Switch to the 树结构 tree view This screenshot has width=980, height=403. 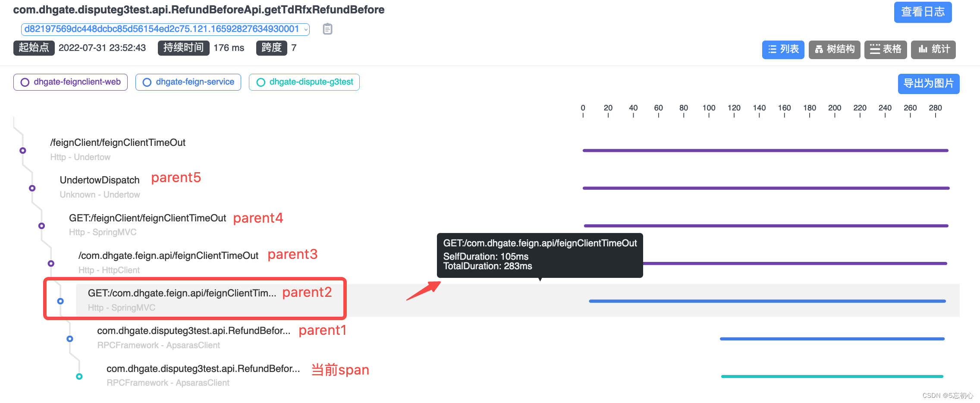click(834, 50)
